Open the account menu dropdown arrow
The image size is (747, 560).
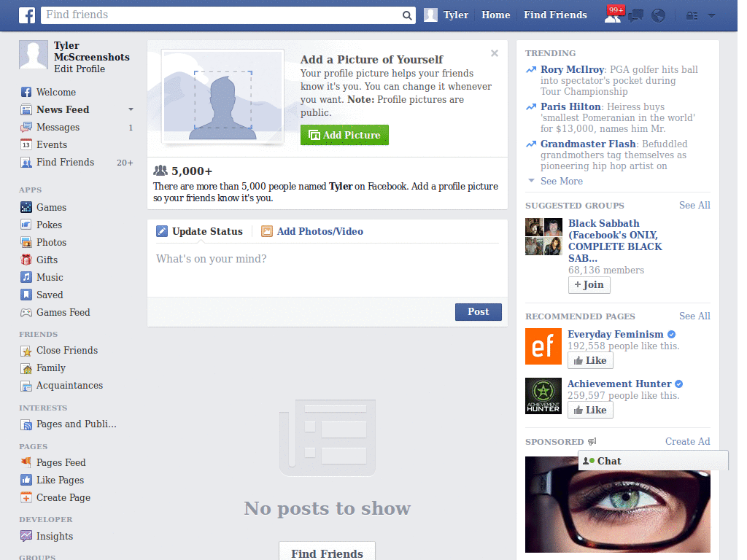(x=712, y=16)
